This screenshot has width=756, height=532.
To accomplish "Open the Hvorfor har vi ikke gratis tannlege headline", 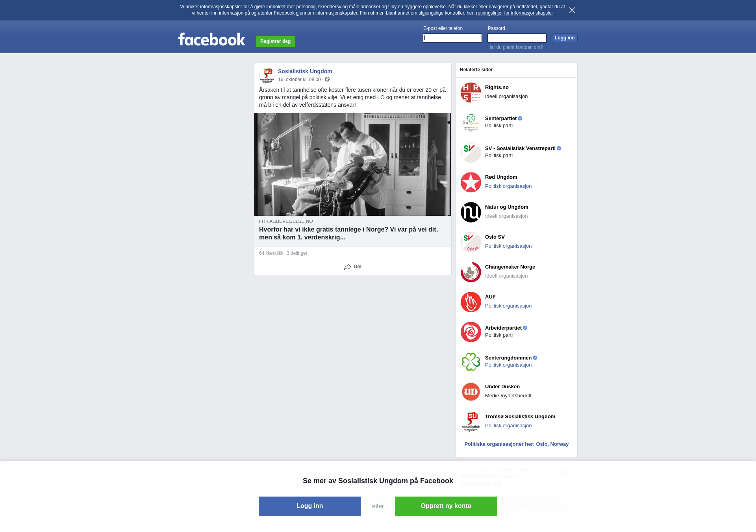I will (x=348, y=233).
